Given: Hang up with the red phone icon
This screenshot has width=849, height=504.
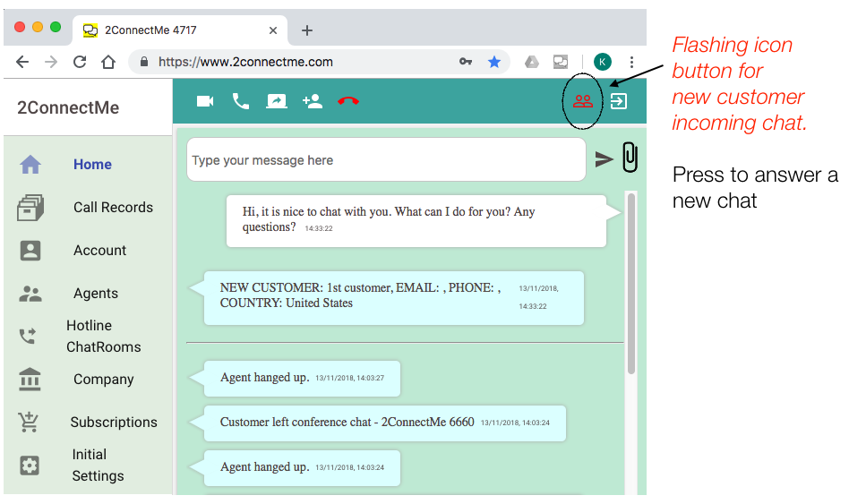Looking at the screenshot, I should [348, 101].
